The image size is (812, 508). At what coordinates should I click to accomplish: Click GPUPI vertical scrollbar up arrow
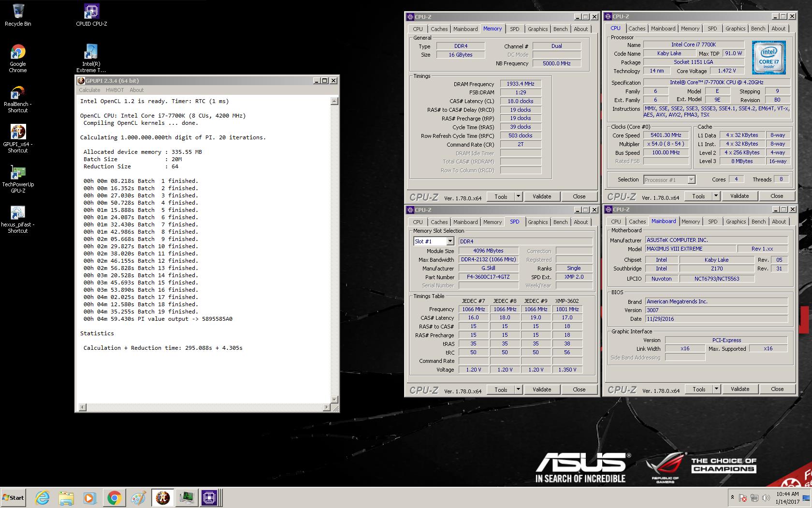pos(334,101)
